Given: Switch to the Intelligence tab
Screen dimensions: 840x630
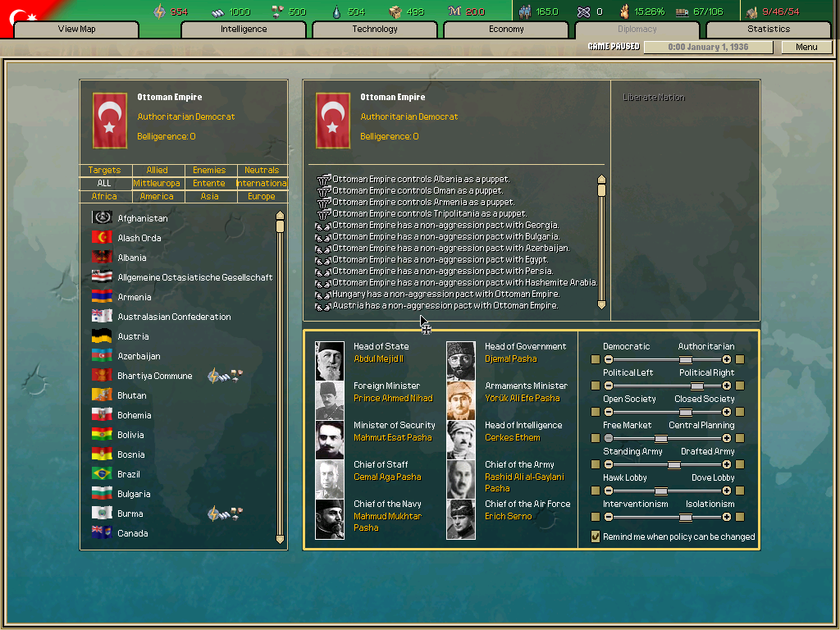Looking at the screenshot, I should click(243, 29).
